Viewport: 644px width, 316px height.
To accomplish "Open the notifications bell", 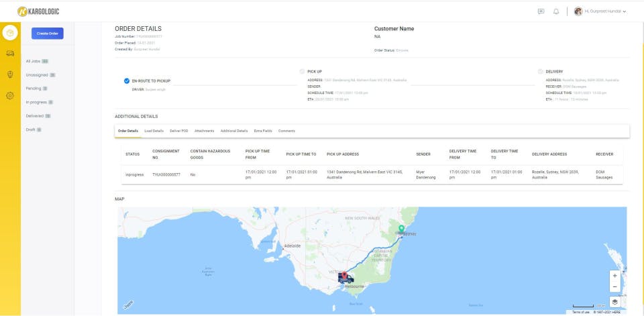I will coord(556,11).
